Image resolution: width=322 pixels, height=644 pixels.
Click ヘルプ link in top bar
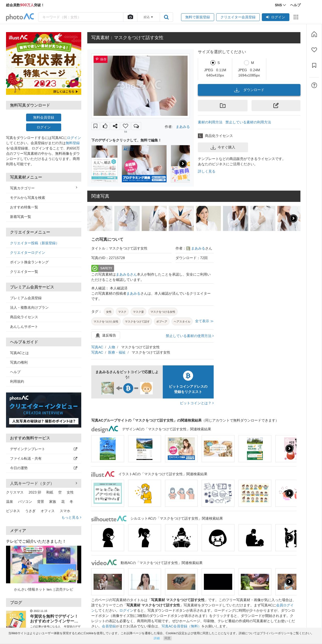[x=295, y=5]
